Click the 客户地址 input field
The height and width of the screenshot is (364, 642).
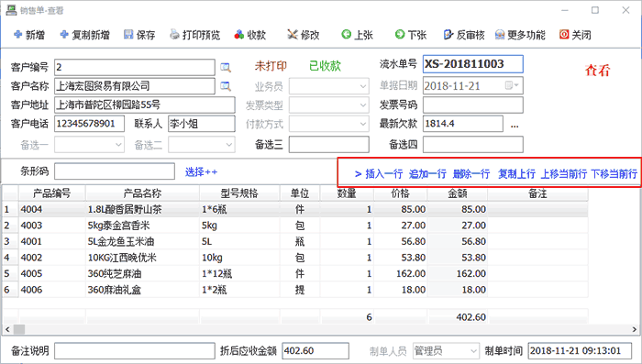coord(145,105)
